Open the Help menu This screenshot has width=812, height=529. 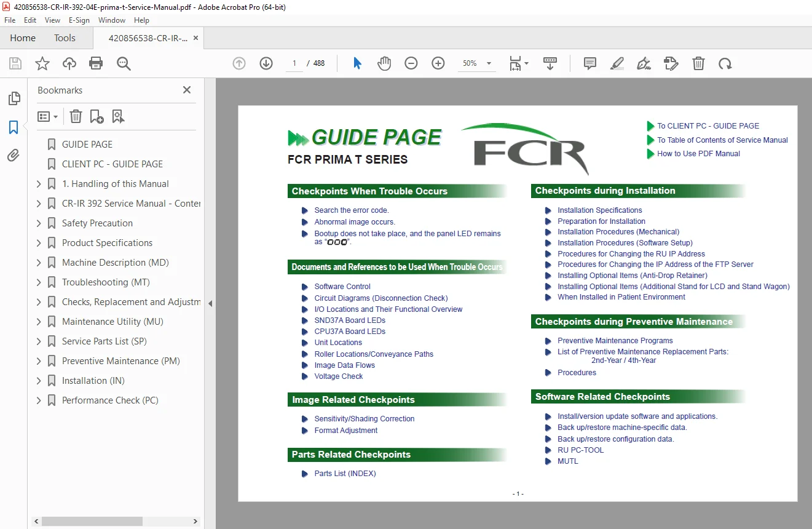tap(141, 20)
